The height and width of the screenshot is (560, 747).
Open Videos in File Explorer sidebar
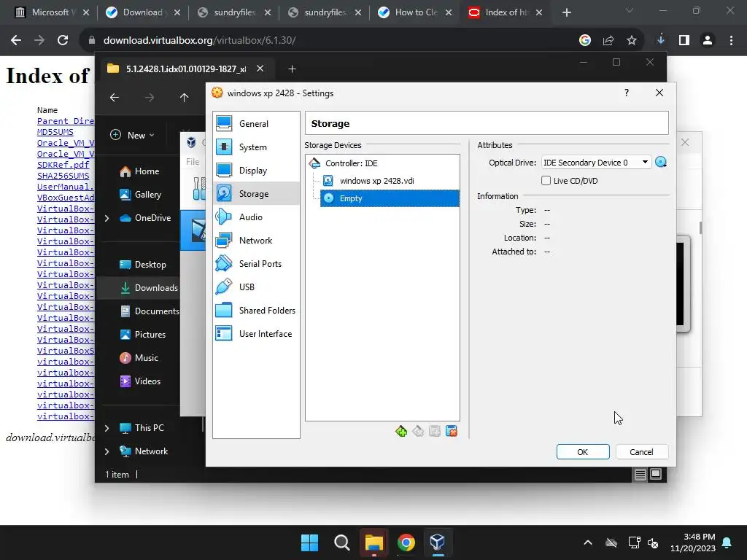(140, 381)
